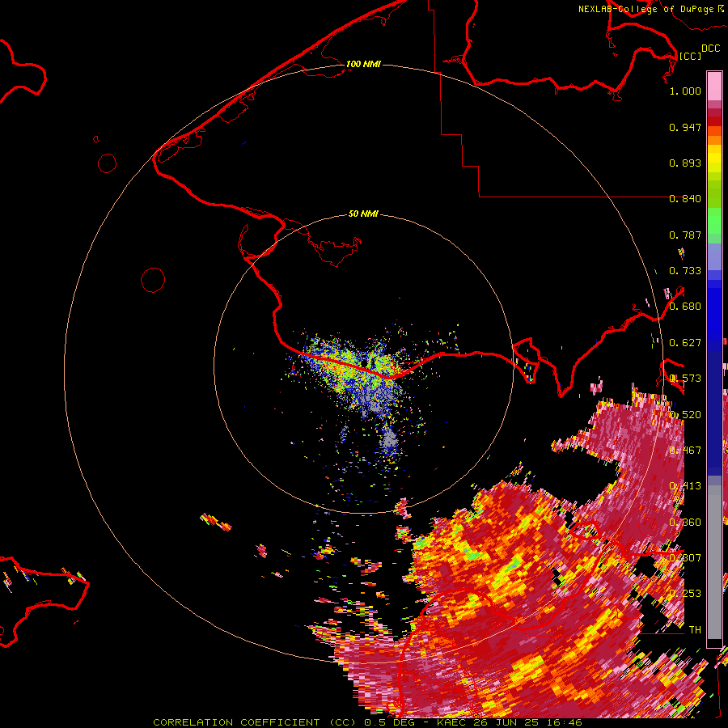
Task: Click the 0.733 scale value
Action: click(685, 270)
